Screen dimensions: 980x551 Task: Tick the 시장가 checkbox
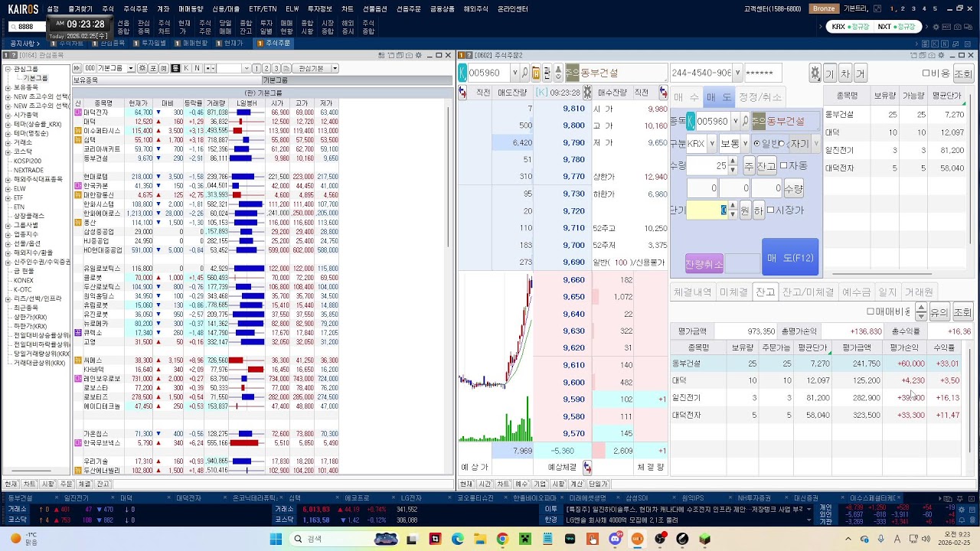(x=770, y=210)
